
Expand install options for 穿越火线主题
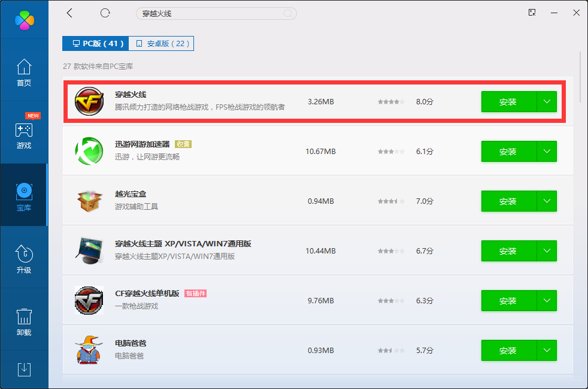coord(547,251)
